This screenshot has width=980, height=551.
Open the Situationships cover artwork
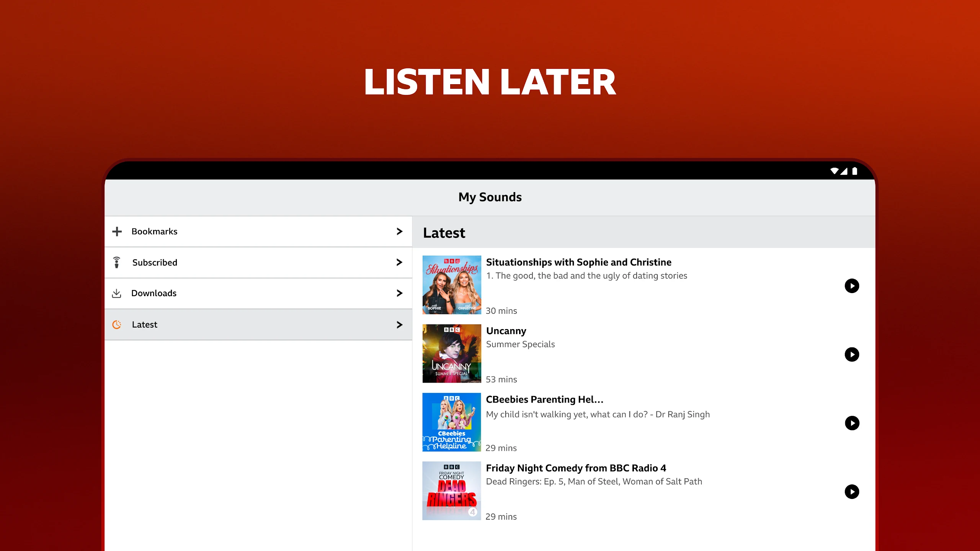pyautogui.click(x=452, y=285)
